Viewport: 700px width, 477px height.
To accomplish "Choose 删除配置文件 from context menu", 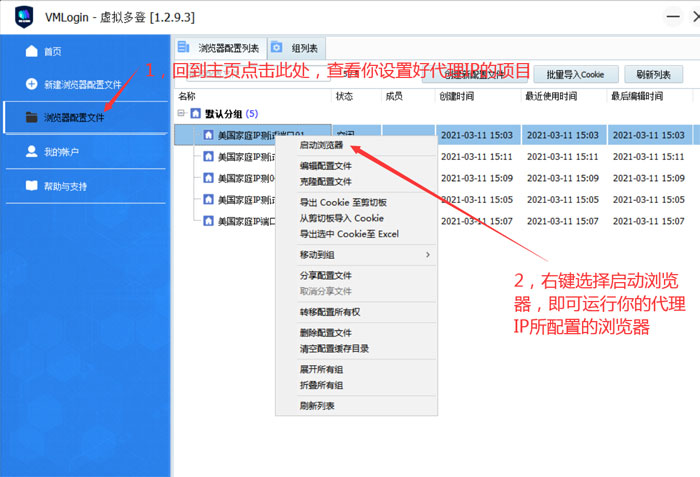I will pyautogui.click(x=326, y=333).
